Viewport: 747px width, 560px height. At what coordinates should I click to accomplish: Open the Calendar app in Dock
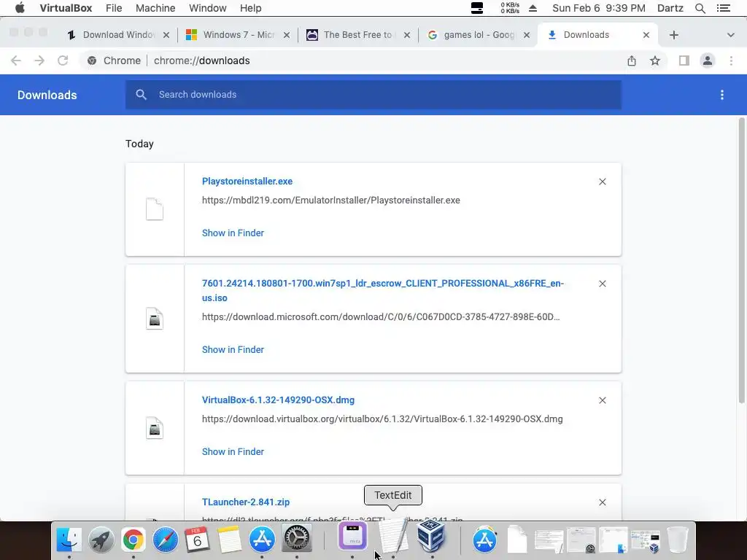(x=197, y=540)
